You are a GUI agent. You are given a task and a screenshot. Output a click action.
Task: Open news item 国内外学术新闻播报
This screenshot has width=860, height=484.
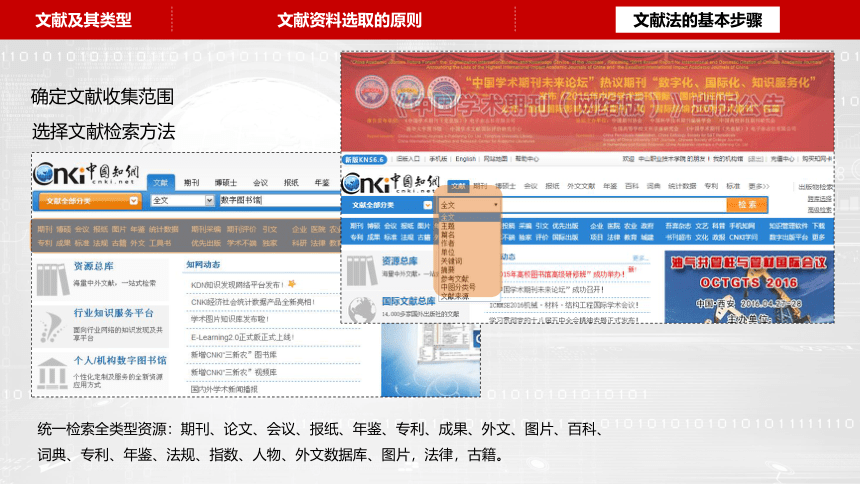click(x=224, y=389)
